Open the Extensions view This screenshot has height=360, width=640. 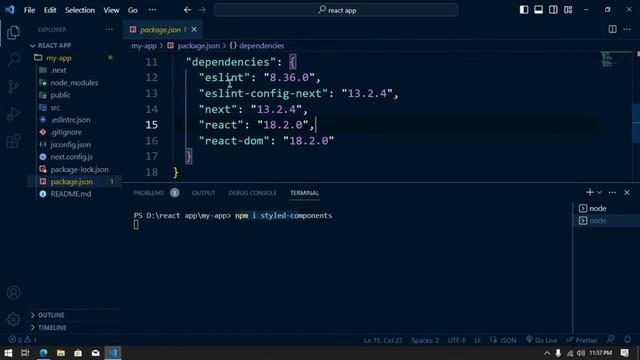[x=13, y=141]
